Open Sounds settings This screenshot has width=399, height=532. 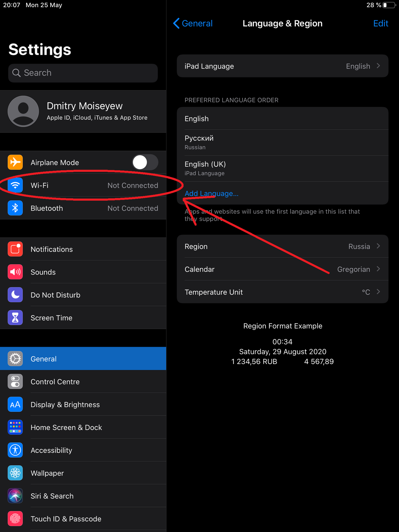tap(83, 272)
